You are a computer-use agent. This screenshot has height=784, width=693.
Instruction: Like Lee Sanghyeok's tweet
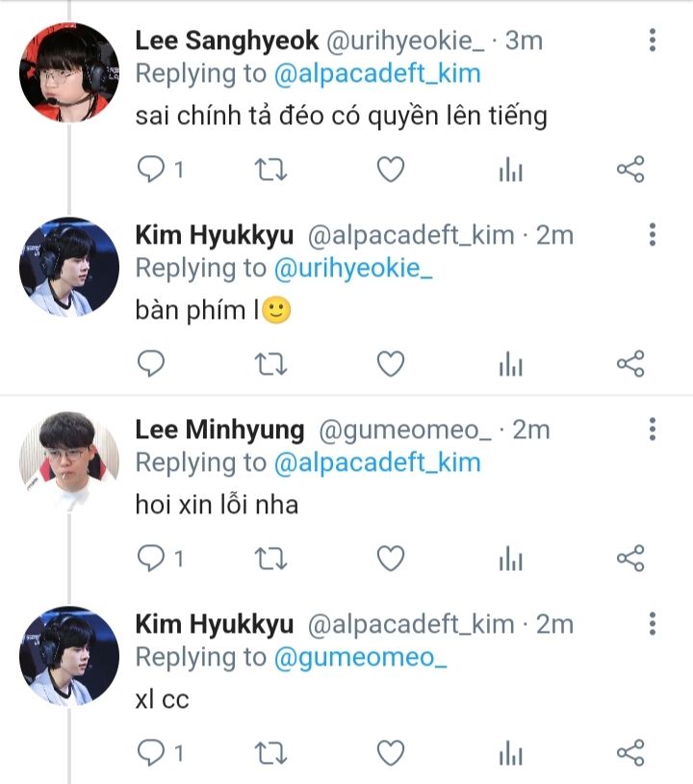389,170
